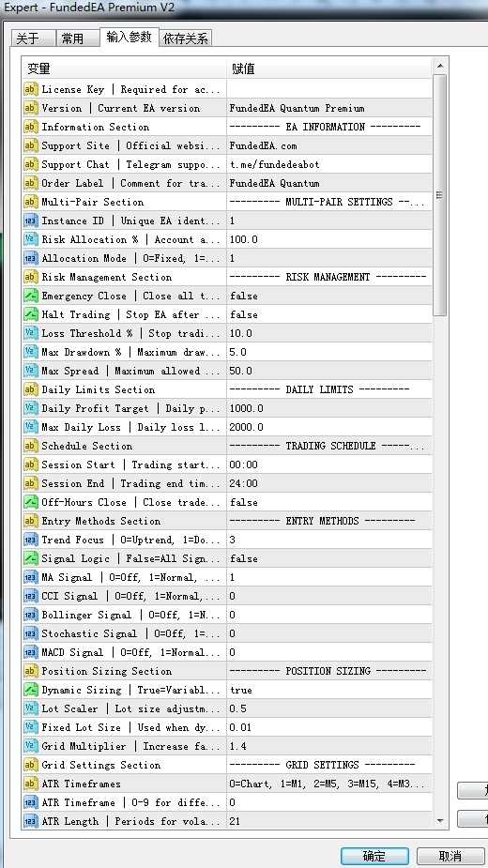The image size is (488, 868).
Task: Click the Max Drawdown value 5.0
Action: [238, 352]
